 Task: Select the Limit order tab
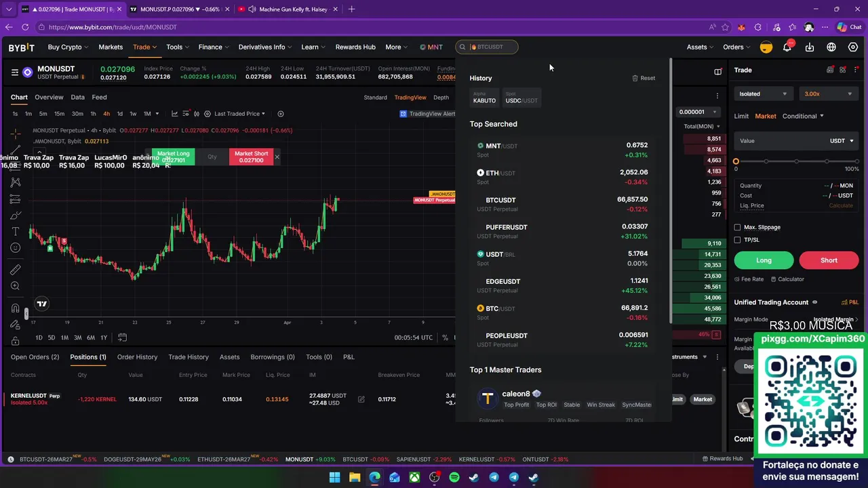click(741, 117)
